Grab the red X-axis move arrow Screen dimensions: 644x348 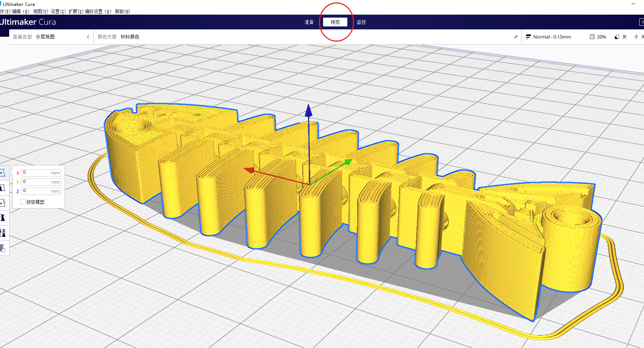tap(249, 170)
